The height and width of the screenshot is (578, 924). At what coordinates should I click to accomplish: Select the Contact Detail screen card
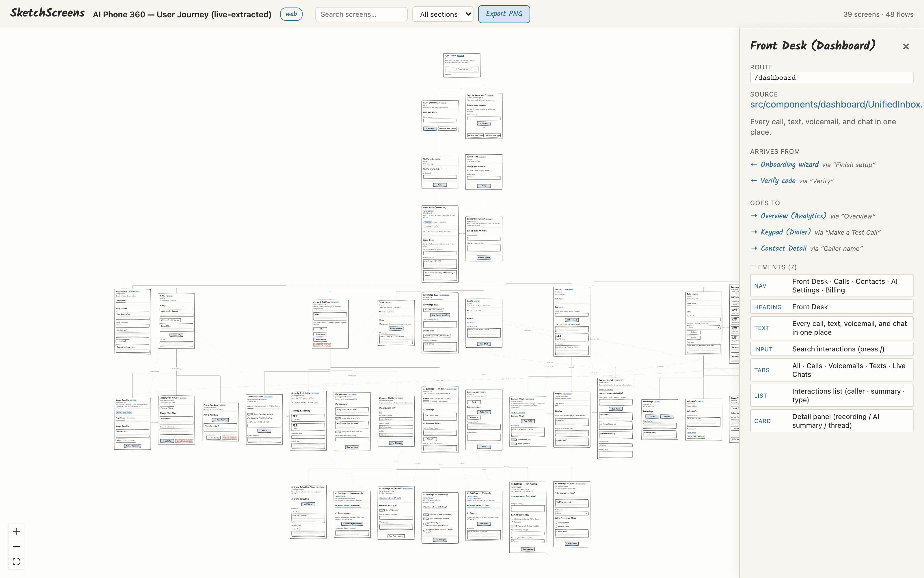pos(616,418)
